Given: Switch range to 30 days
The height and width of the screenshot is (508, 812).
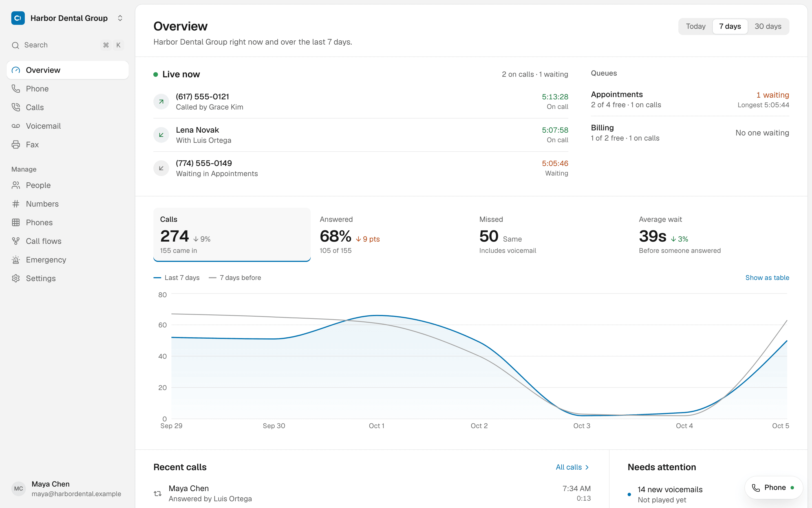Looking at the screenshot, I should 768,26.
